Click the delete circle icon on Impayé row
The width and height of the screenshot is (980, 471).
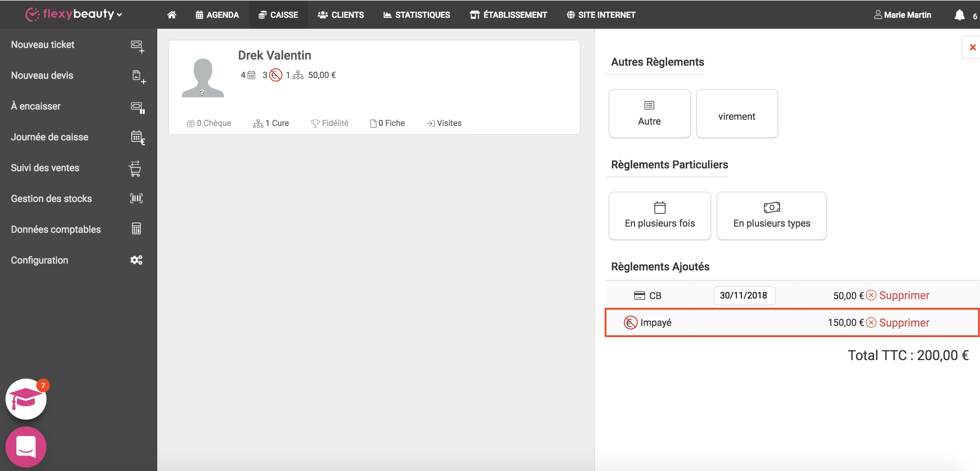coord(871,322)
